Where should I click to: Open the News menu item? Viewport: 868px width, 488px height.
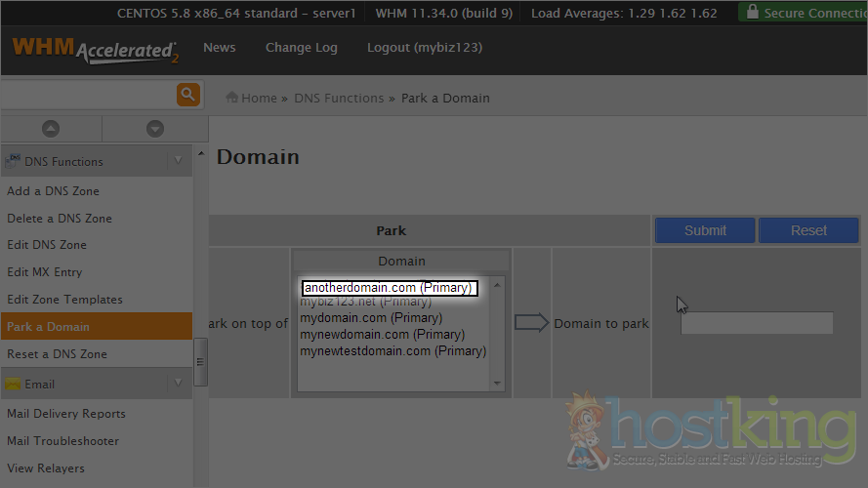[219, 48]
